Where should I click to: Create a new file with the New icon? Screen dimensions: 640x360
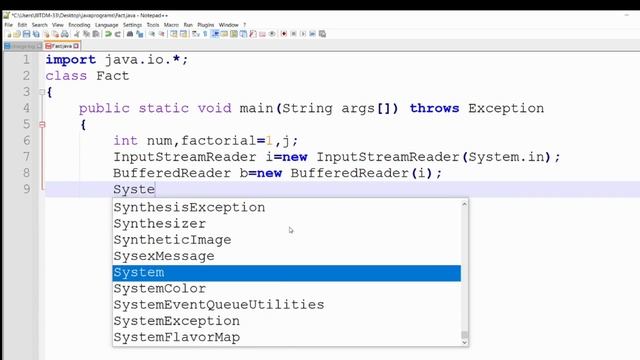pos(9,34)
